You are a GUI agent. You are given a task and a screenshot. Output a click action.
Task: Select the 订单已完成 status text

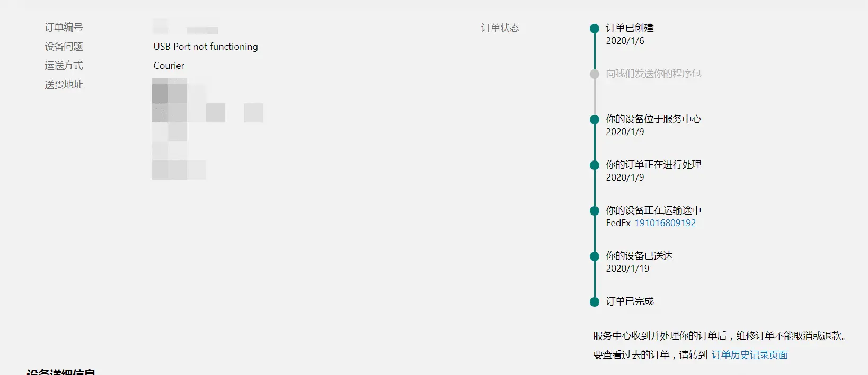pyautogui.click(x=630, y=301)
